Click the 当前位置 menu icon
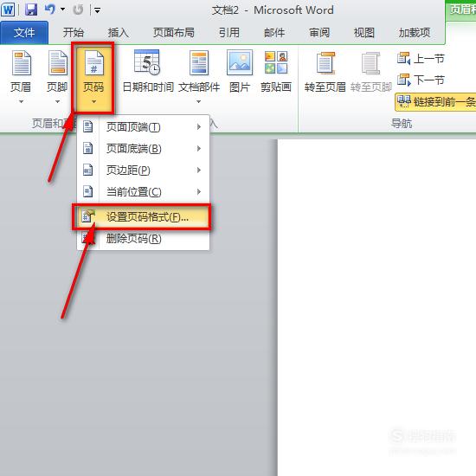This screenshot has width=476, height=476. pos(87,191)
